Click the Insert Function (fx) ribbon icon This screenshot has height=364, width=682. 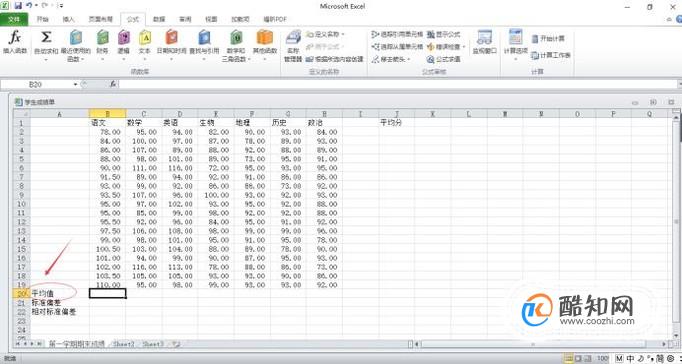15,43
